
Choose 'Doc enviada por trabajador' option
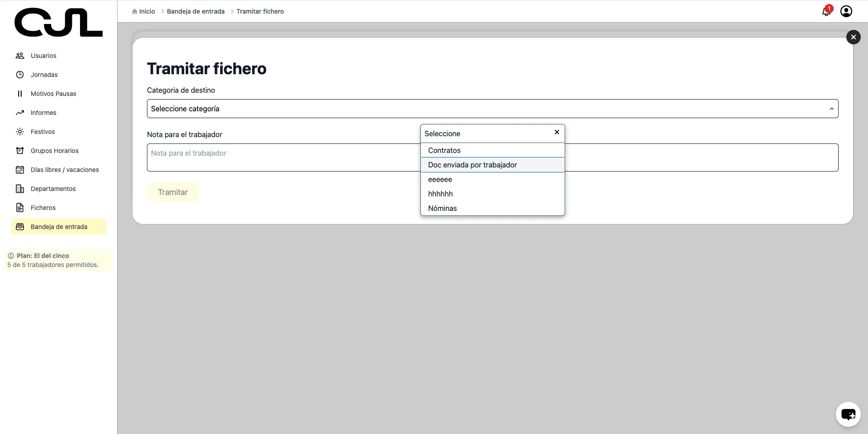[472, 165]
